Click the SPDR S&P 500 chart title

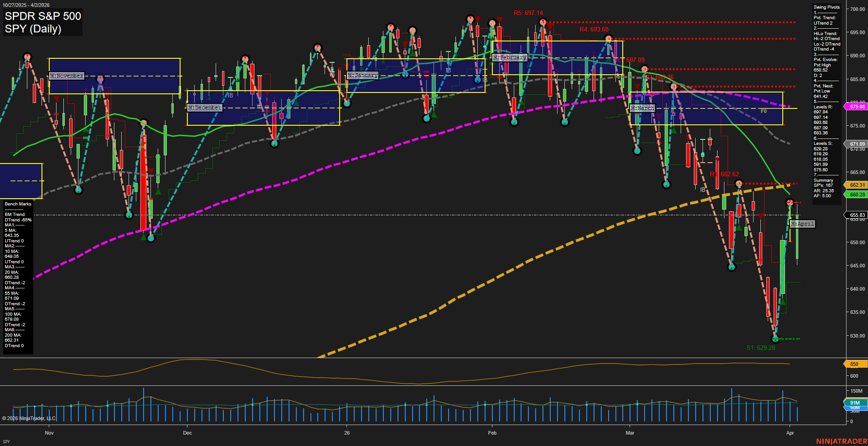click(x=43, y=16)
